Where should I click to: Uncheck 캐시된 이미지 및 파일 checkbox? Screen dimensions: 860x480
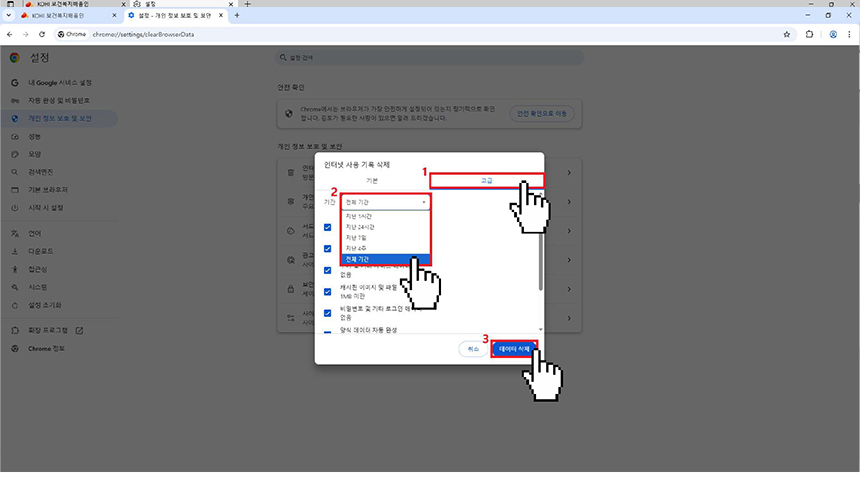327,292
